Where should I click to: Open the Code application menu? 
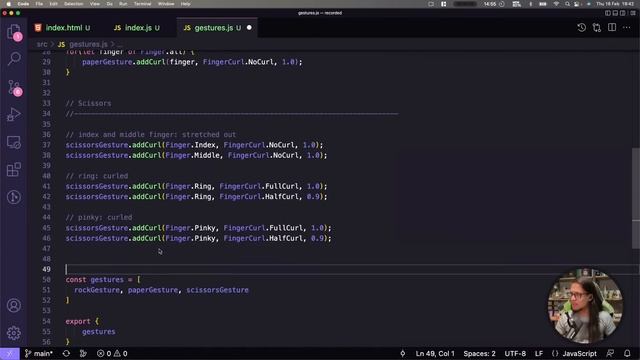(23, 4)
